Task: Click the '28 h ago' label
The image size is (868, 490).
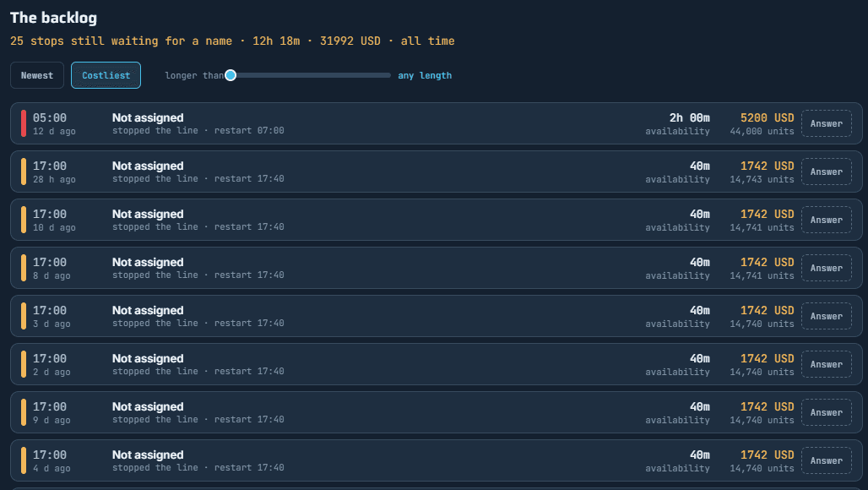Action: click(x=54, y=179)
